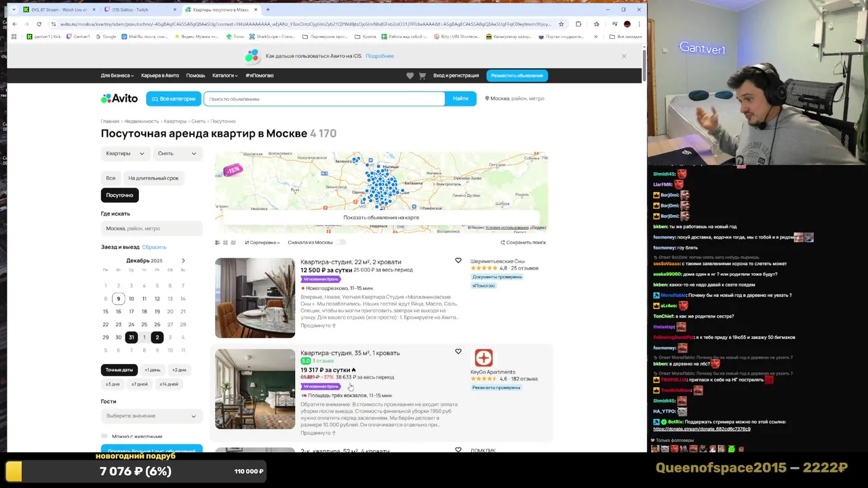Switch listings to list view icon
This screenshot has width=868, height=488.
pos(217,242)
